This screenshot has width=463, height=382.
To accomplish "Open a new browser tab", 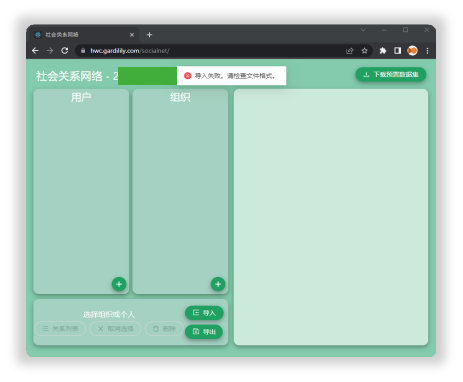I will [149, 35].
